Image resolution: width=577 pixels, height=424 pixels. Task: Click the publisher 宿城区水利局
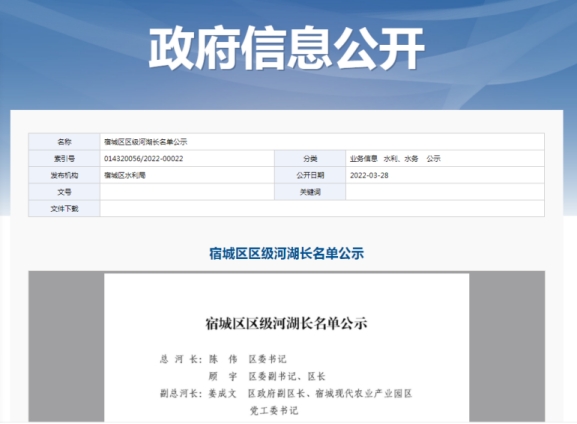[125, 175]
